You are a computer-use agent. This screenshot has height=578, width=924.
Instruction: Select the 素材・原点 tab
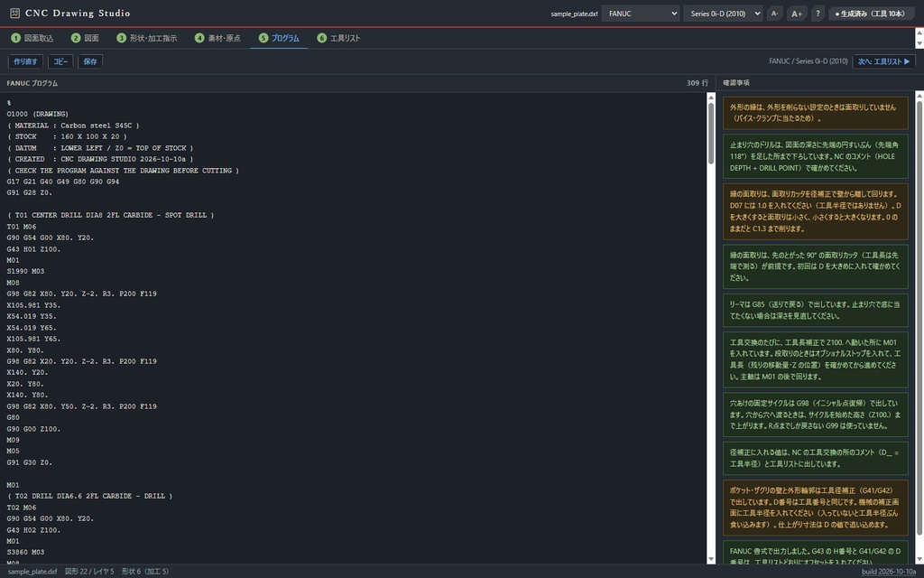(x=217, y=38)
